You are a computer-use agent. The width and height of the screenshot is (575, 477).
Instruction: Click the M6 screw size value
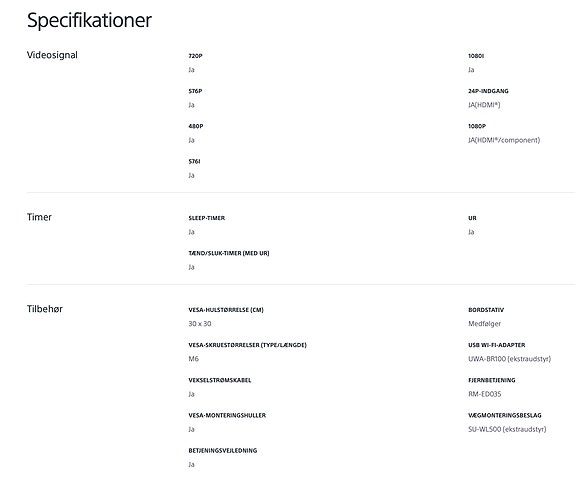(x=194, y=359)
